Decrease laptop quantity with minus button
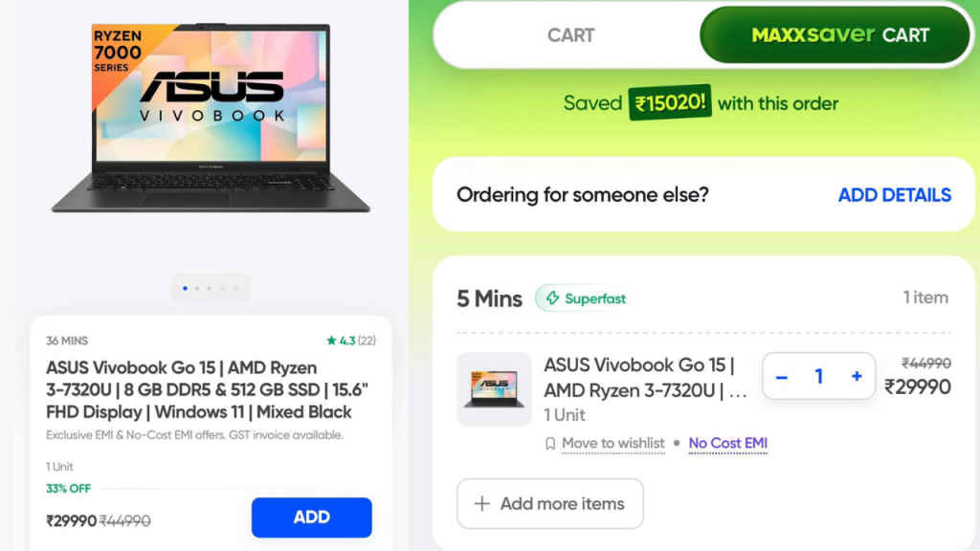The height and width of the screenshot is (551, 980). [x=781, y=377]
